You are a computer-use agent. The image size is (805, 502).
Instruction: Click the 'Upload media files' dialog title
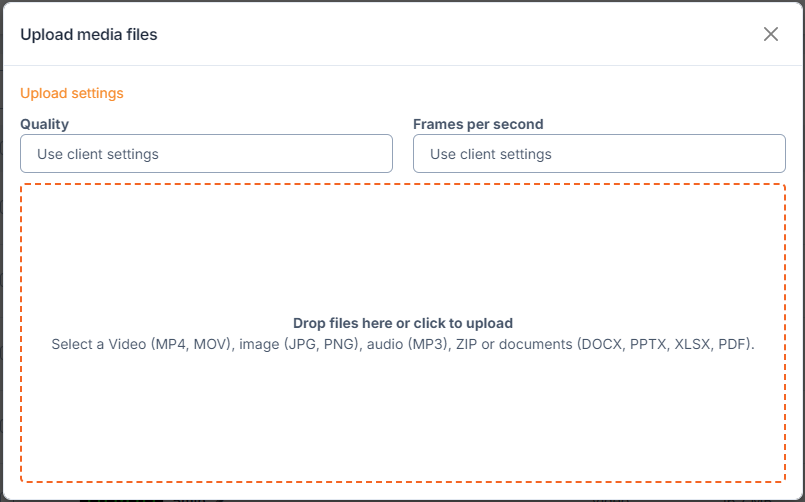click(x=89, y=34)
